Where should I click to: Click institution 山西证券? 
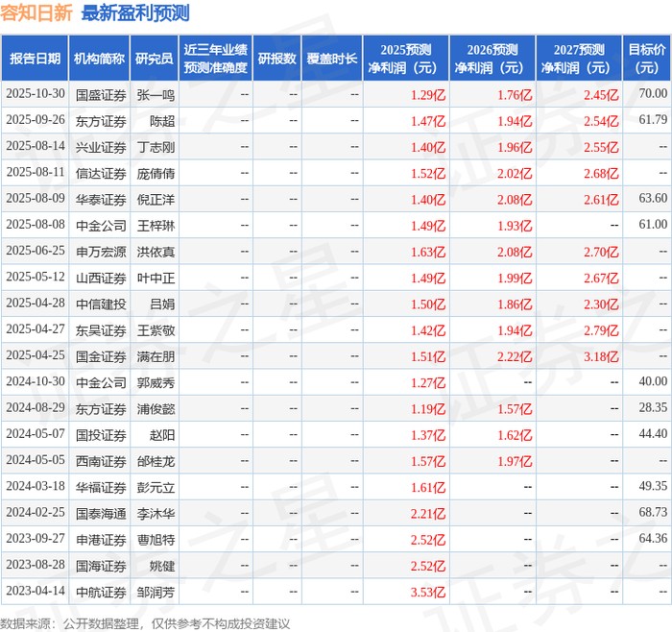[x=101, y=278]
